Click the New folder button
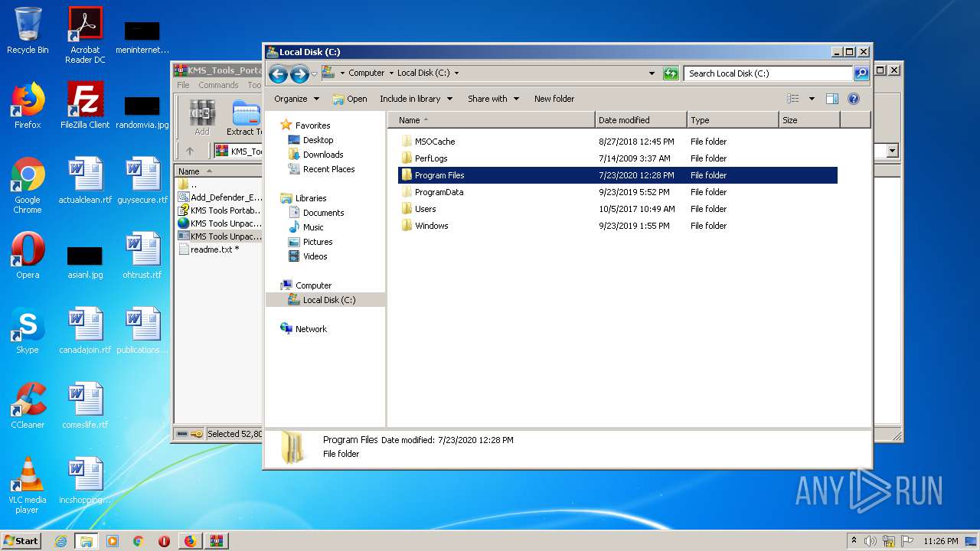 pyautogui.click(x=554, y=99)
